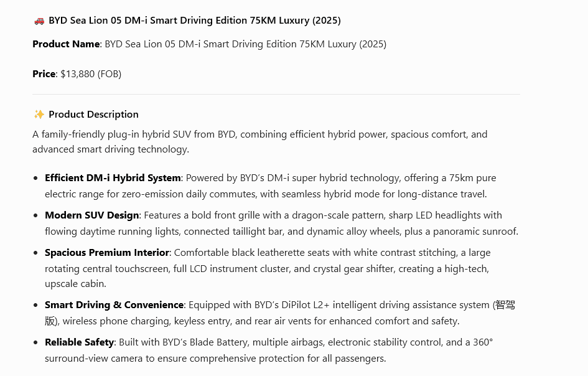Click the horizontal divider line below price
This screenshot has width=588, height=376.
(276, 94)
